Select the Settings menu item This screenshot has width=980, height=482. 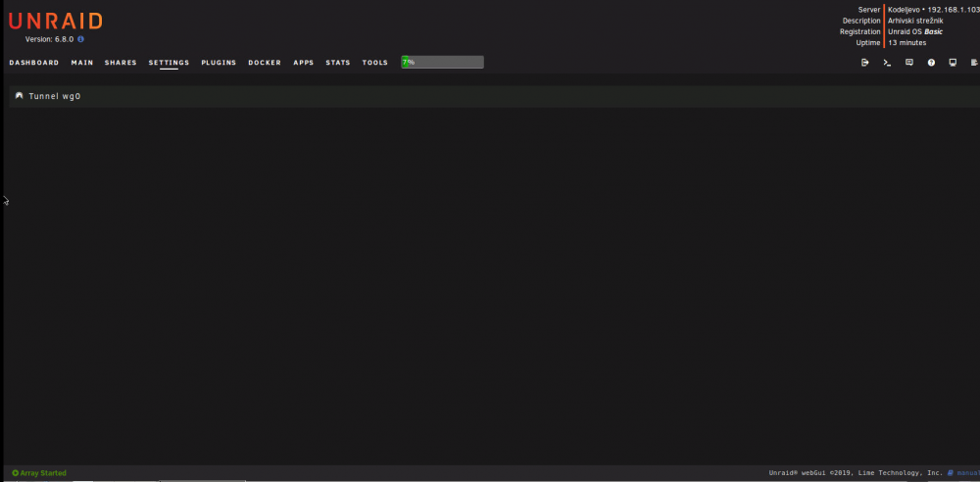(169, 63)
